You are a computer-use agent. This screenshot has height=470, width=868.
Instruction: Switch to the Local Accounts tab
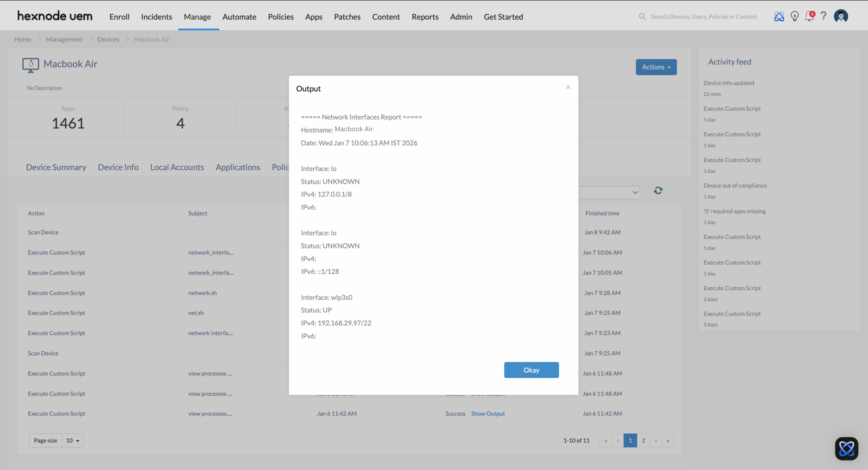pyautogui.click(x=177, y=167)
